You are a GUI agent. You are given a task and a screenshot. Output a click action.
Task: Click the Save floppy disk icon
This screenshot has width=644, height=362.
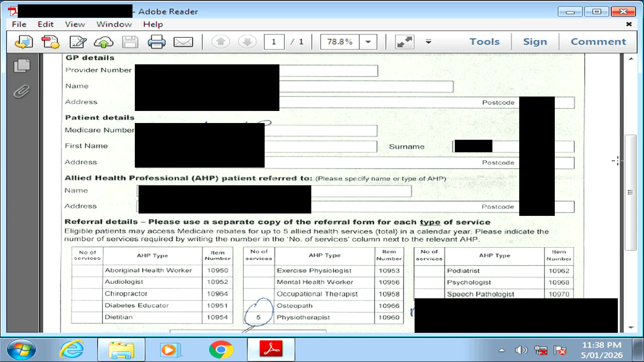pos(130,42)
